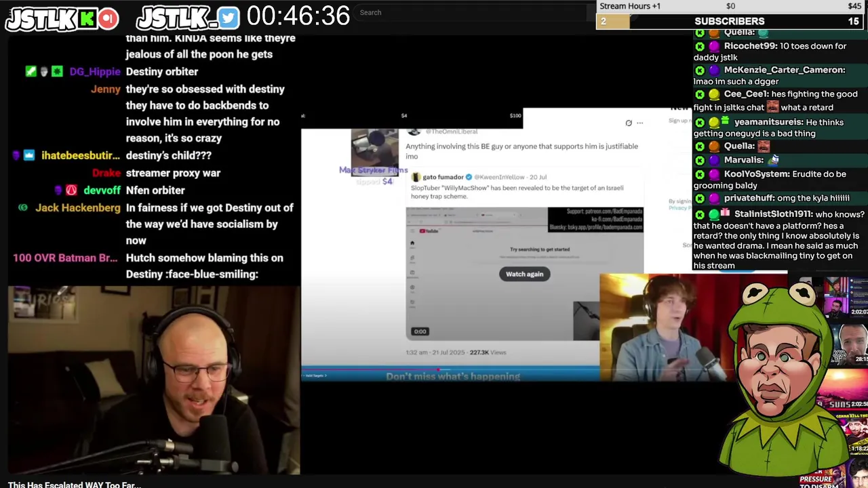Click username McKenzie_Carter_Cameron

(x=785, y=70)
